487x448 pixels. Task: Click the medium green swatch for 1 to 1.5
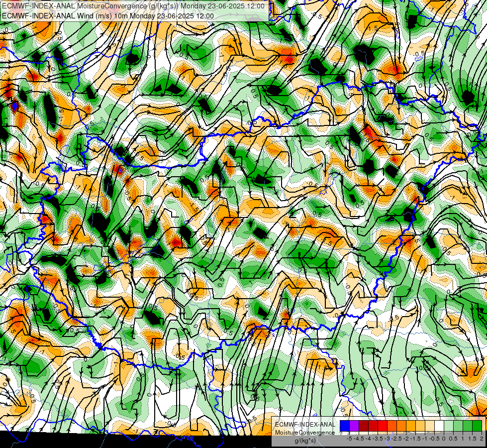coord(468,426)
